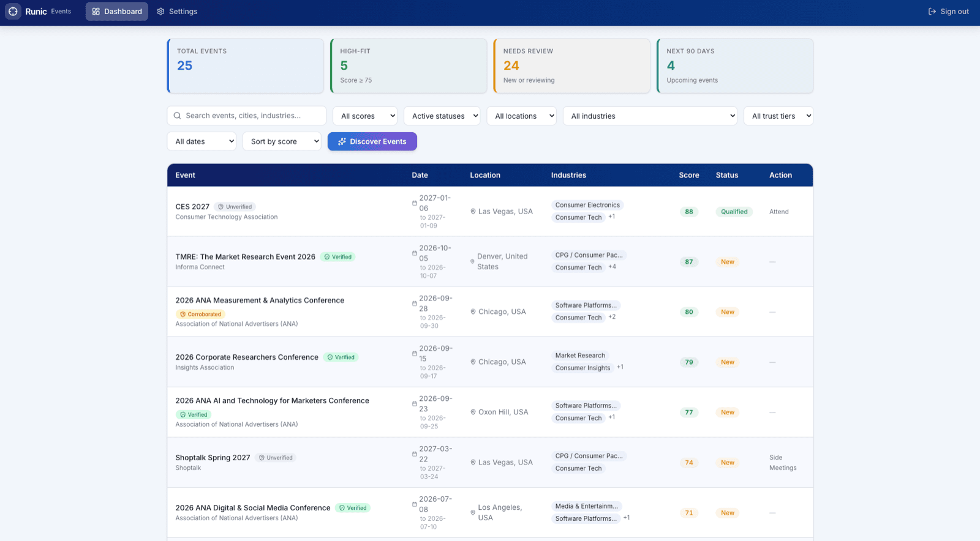Click Verified badge on Corporate Researchers Conference

341,357
